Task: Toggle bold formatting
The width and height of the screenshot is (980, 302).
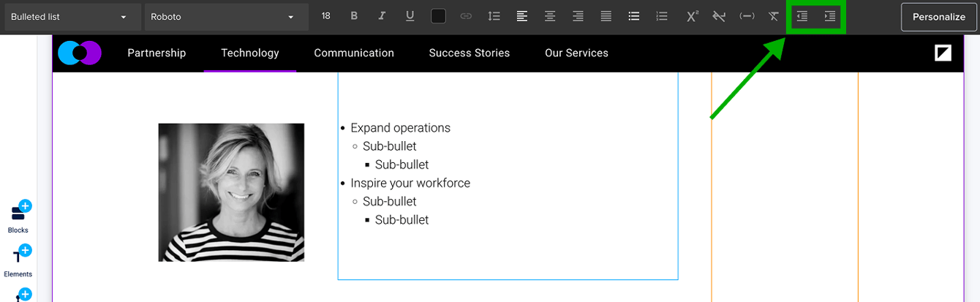Action: 354,16
